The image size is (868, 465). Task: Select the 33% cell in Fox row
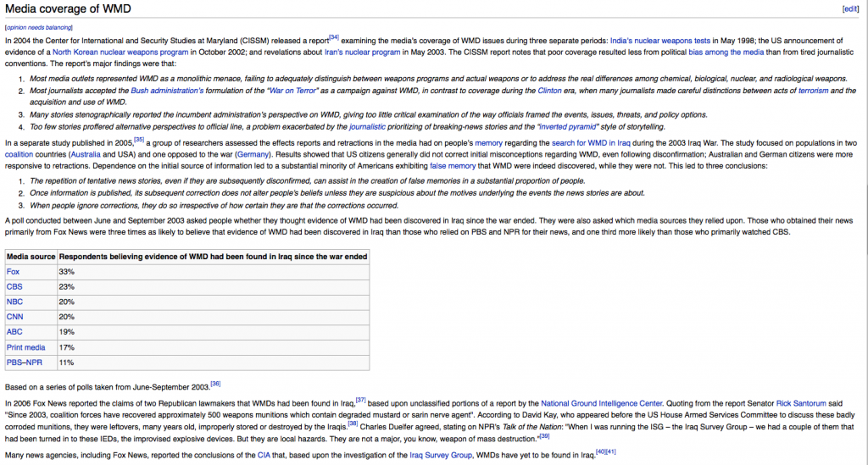[x=213, y=272]
